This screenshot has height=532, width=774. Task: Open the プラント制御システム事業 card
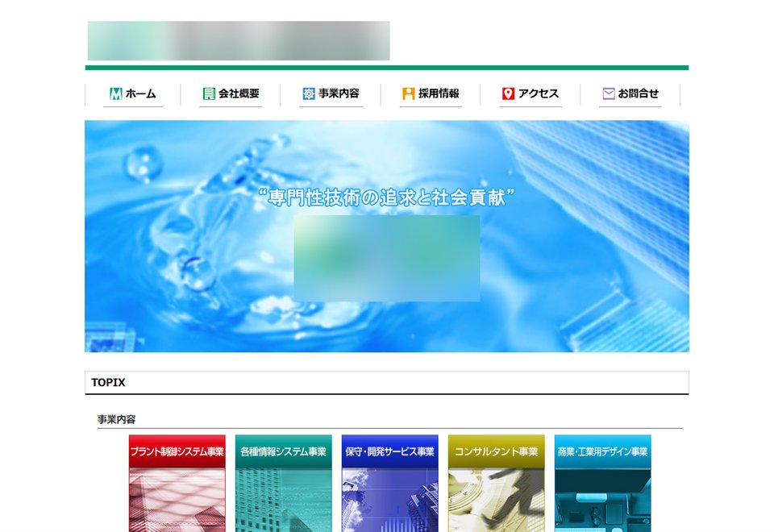pyautogui.click(x=177, y=483)
